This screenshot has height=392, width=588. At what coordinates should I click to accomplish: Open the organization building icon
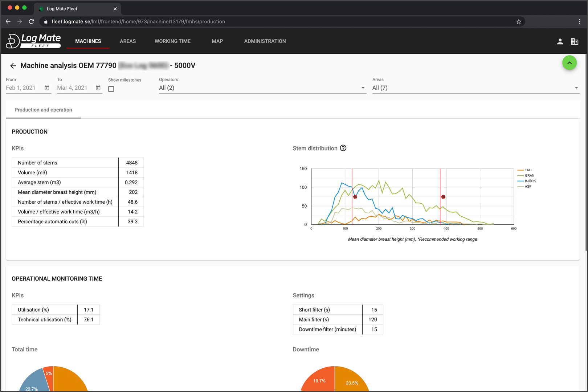(575, 41)
